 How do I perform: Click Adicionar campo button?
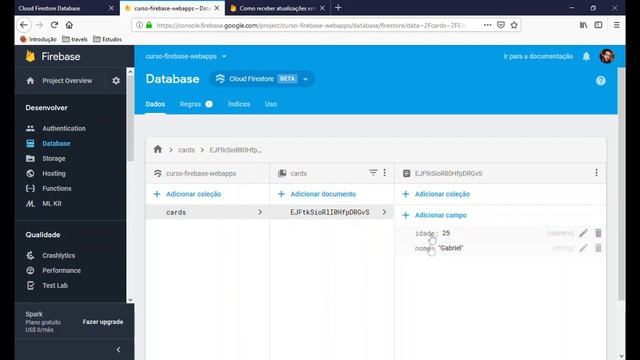click(435, 215)
